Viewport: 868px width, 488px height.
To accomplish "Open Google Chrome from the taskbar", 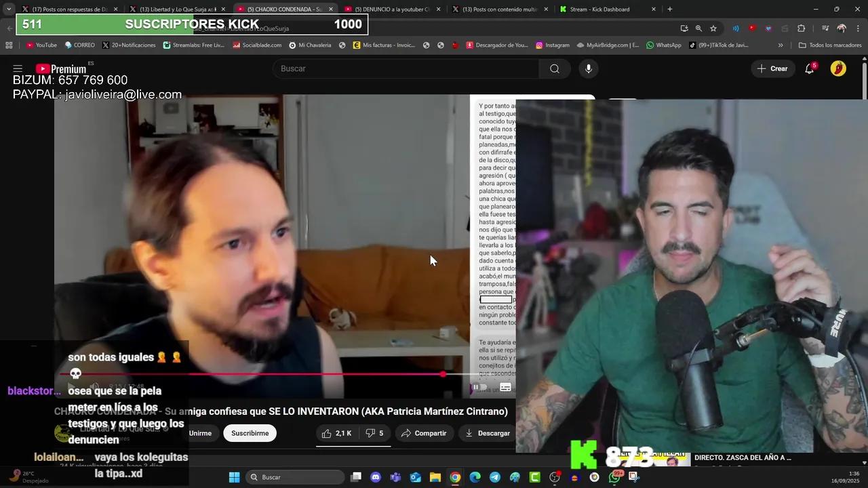I will click(x=455, y=477).
